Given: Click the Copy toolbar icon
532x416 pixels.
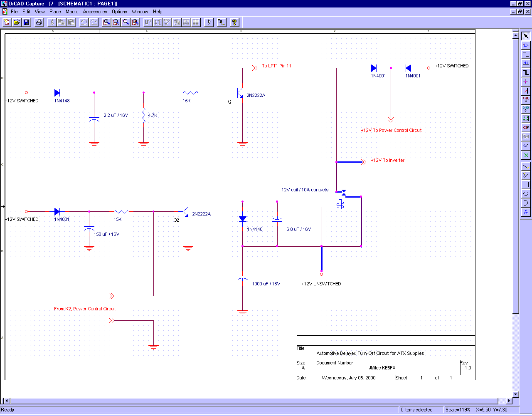Looking at the screenshot, I should click(x=62, y=22).
